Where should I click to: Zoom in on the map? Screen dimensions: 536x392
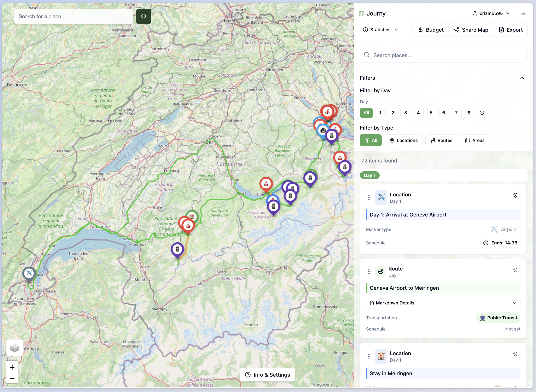point(12,367)
